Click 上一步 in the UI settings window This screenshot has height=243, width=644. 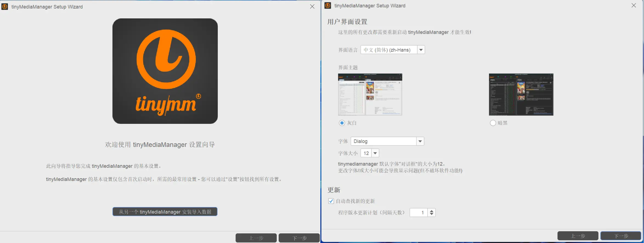[x=578, y=236]
